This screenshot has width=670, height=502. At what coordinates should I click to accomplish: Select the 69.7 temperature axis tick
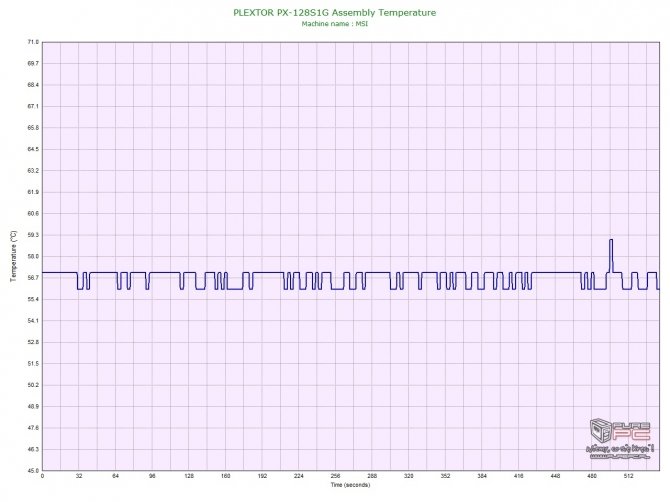click(x=33, y=63)
